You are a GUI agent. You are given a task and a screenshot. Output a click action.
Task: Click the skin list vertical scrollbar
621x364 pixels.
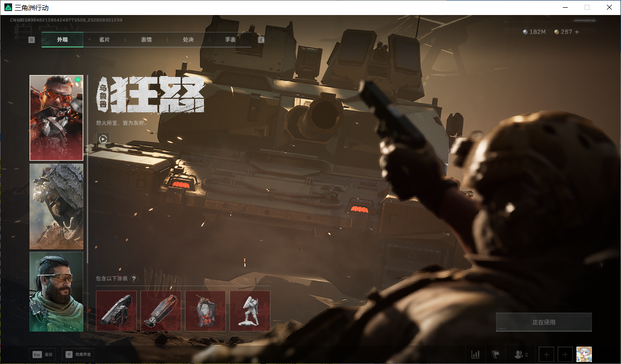pyautogui.click(x=87, y=169)
